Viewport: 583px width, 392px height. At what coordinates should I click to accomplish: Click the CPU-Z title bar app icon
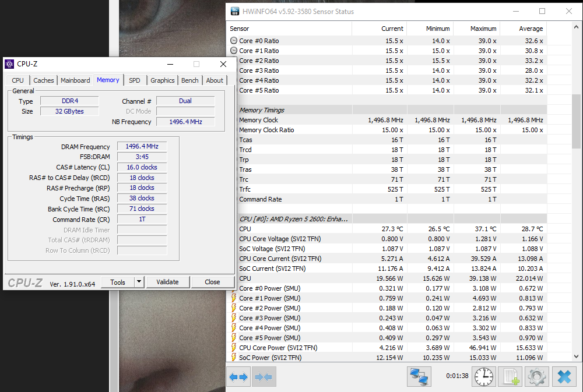9,64
